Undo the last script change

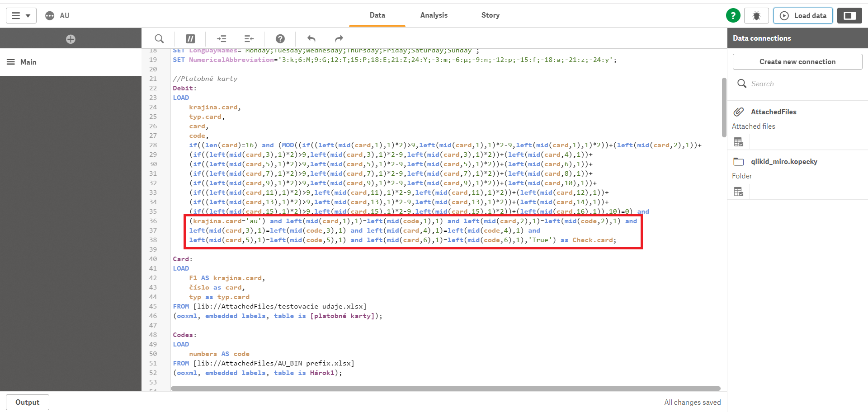[311, 38]
